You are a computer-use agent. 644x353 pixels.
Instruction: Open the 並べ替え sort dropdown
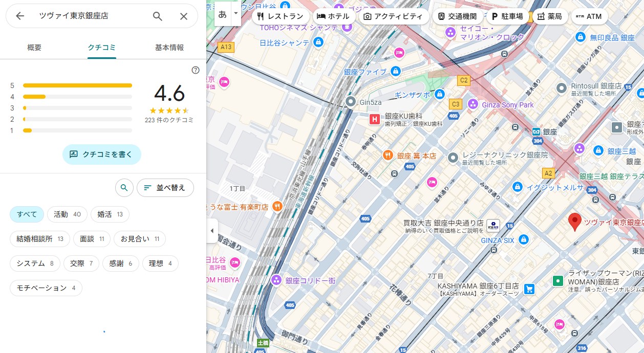(x=165, y=188)
